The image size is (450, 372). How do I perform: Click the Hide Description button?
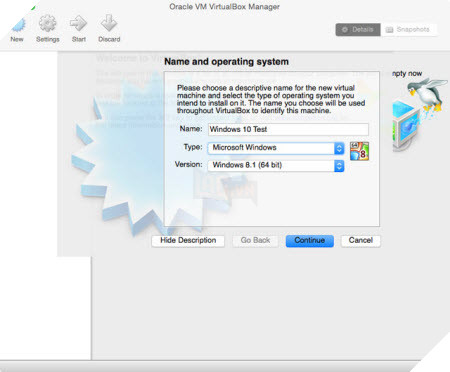[188, 241]
